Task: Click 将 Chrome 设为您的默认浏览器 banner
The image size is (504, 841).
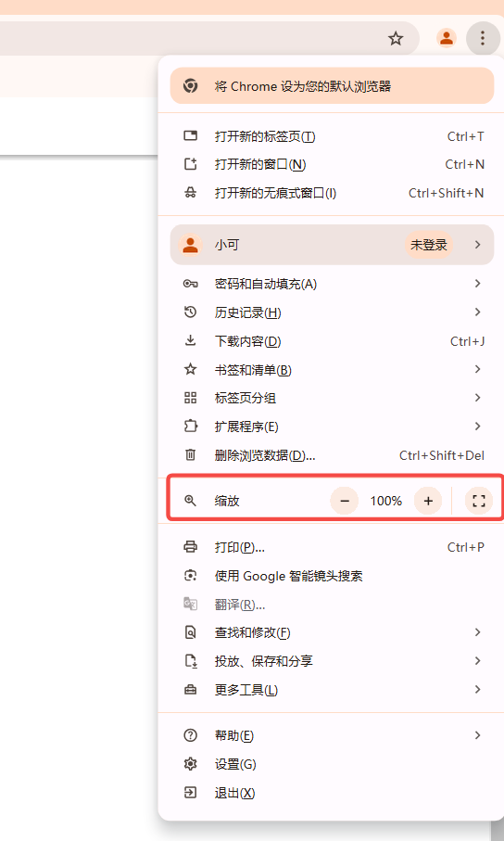Action: (x=332, y=86)
